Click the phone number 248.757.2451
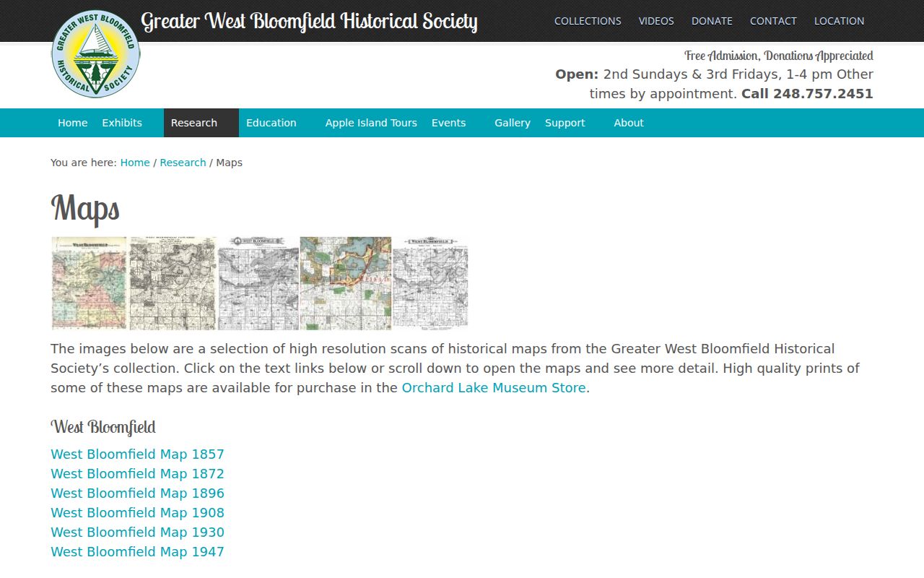Viewport: 924px width, 578px height. click(x=823, y=94)
